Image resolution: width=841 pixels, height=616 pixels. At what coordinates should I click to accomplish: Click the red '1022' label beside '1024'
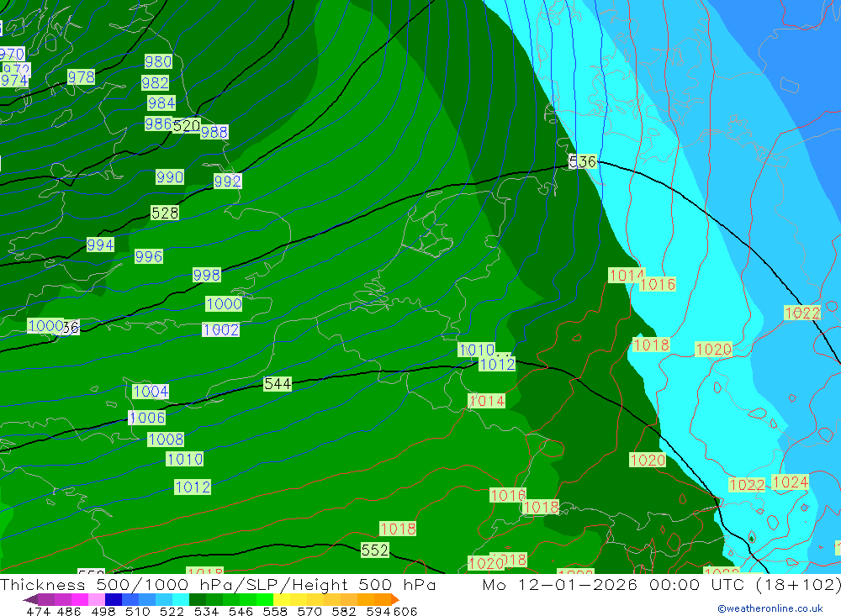[747, 485]
